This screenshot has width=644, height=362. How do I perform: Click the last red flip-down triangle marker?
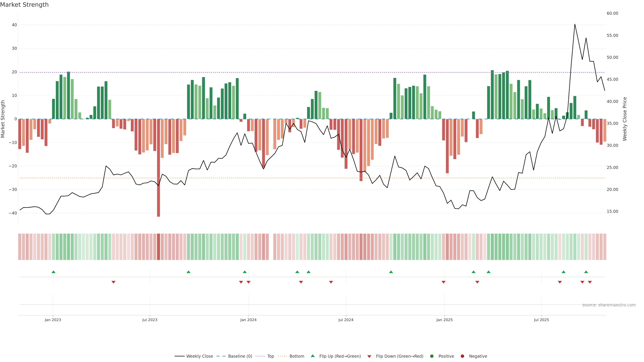(x=590, y=282)
